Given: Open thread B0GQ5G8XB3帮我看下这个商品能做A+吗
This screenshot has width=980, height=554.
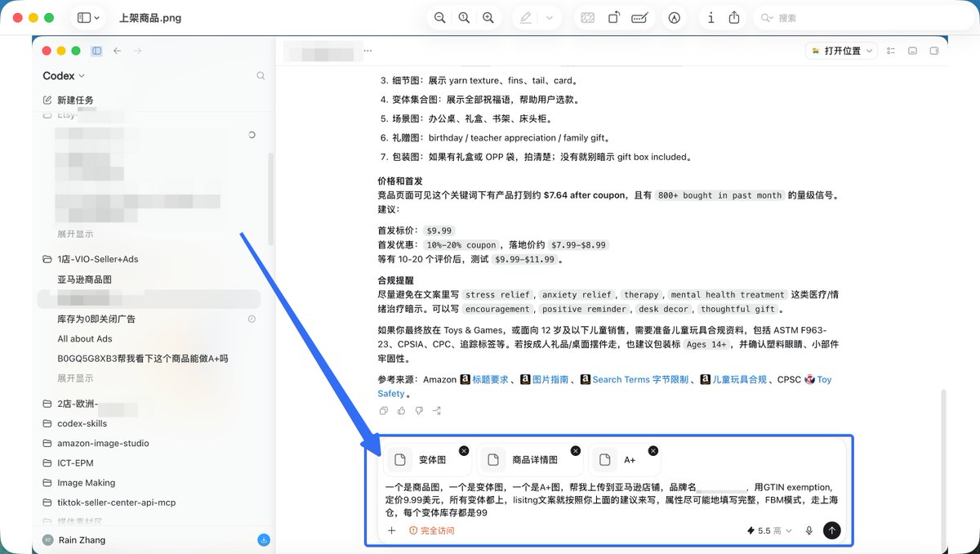Looking at the screenshot, I should coord(143,358).
